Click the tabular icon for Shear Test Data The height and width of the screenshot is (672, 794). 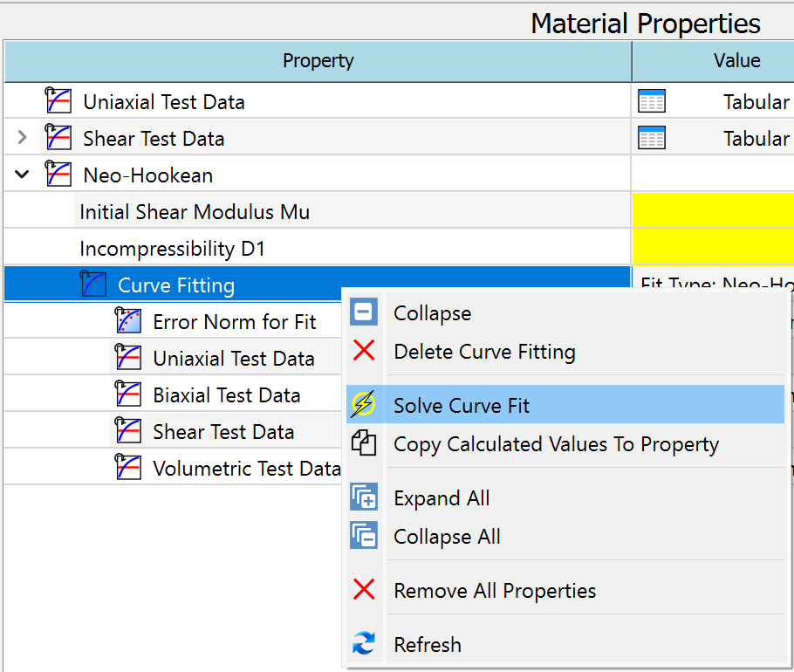[x=652, y=139]
